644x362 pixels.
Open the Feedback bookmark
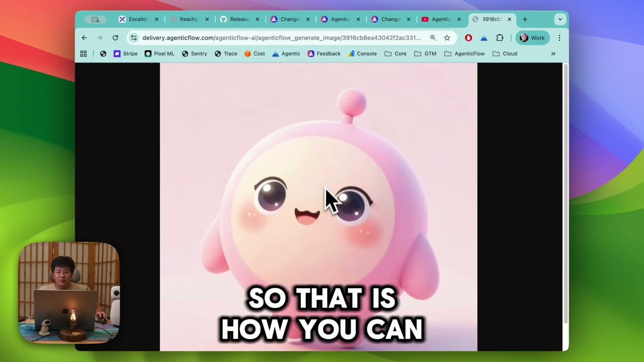(324, 53)
